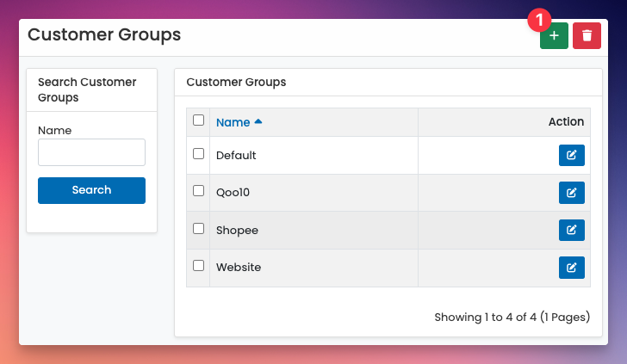Click the Action column header
The height and width of the screenshot is (364, 627).
(x=566, y=122)
